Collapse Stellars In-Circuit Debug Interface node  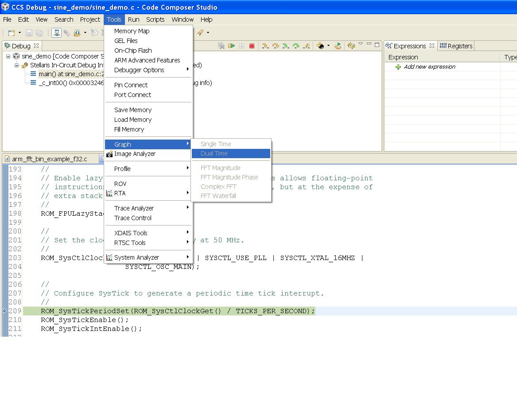pos(16,65)
